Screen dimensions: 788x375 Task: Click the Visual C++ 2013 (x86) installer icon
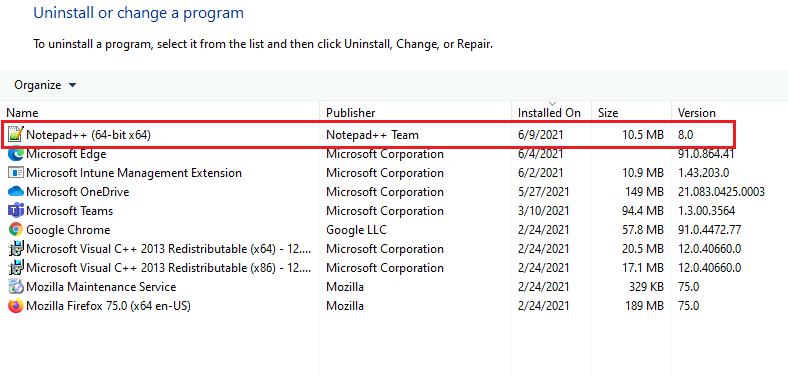click(16, 267)
